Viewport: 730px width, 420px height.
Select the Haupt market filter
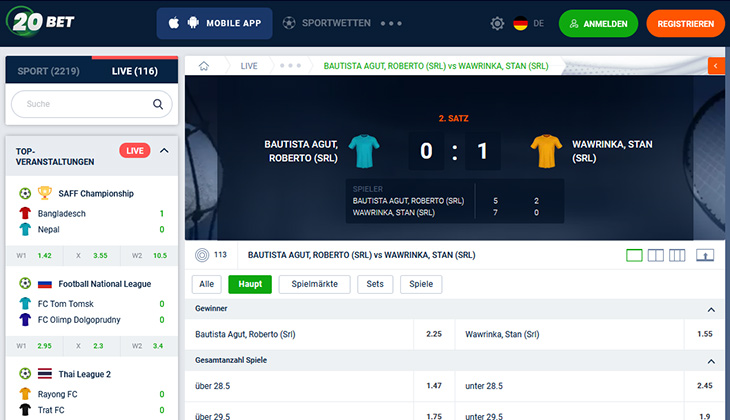tap(250, 284)
